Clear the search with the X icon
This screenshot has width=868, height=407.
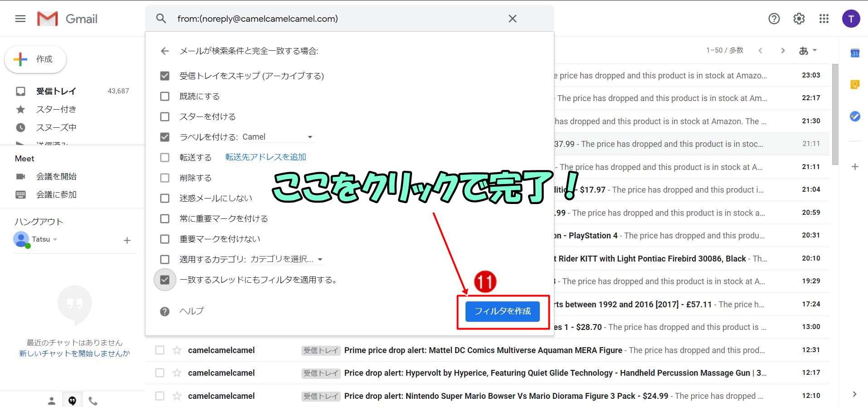pyautogui.click(x=512, y=19)
